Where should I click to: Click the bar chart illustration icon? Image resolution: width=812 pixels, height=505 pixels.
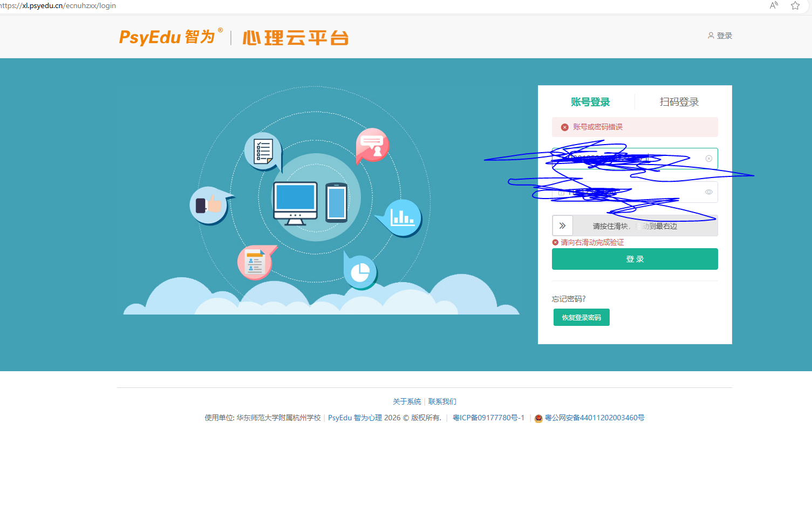coord(401,218)
